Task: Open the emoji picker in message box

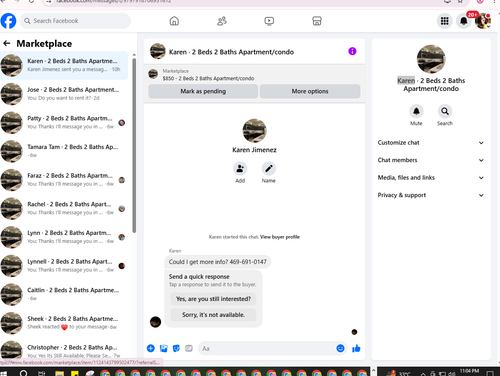Action: coord(340,348)
